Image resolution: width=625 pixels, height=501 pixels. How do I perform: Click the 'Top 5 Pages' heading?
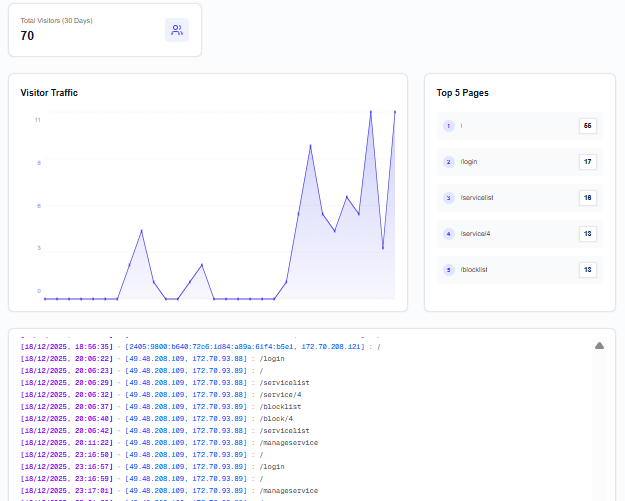tap(462, 93)
